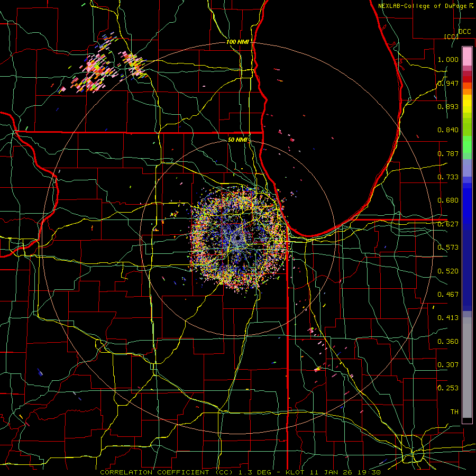Click the 0.840 legend value
This screenshot has height=476, width=476.
click(x=448, y=130)
